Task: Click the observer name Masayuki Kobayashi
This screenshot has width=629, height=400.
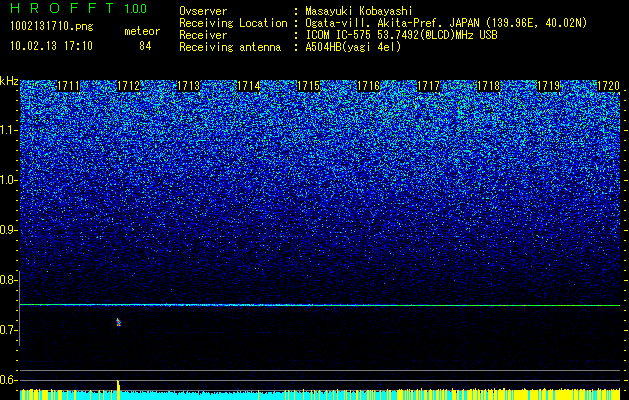Action: pyautogui.click(x=358, y=11)
